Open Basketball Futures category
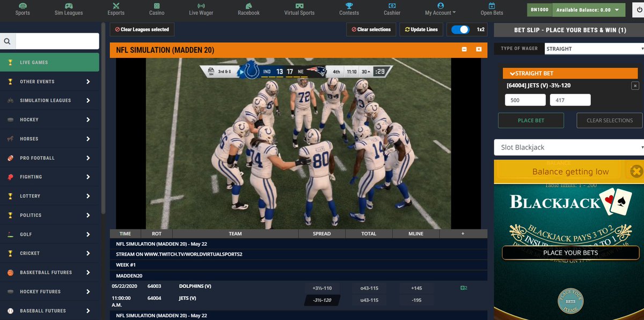Image resolution: width=644 pixels, height=320 pixels. click(50, 272)
